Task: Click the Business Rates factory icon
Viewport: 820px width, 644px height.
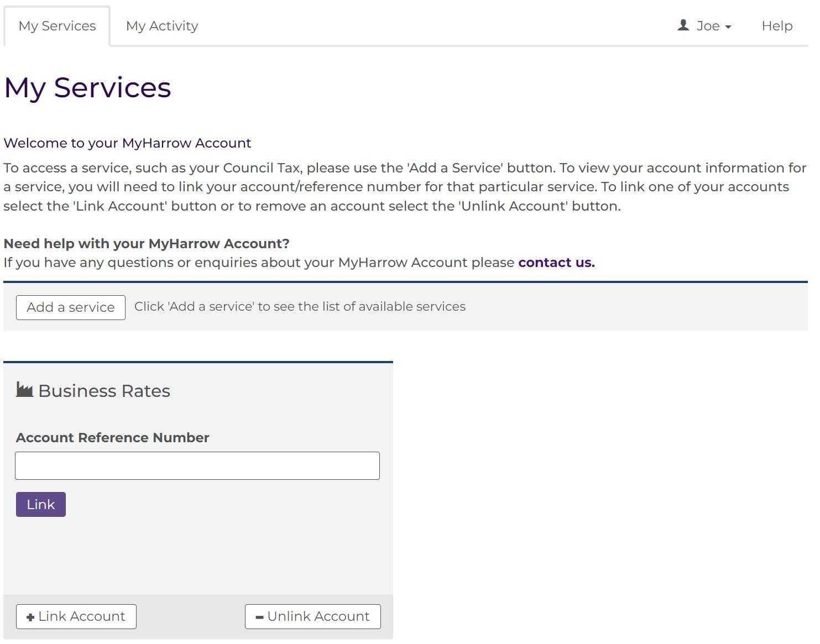Action: click(24, 390)
